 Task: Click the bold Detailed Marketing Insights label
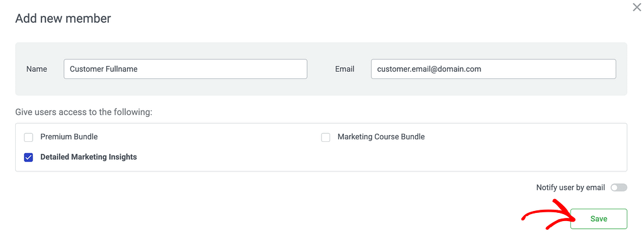[x=89, y=157]
